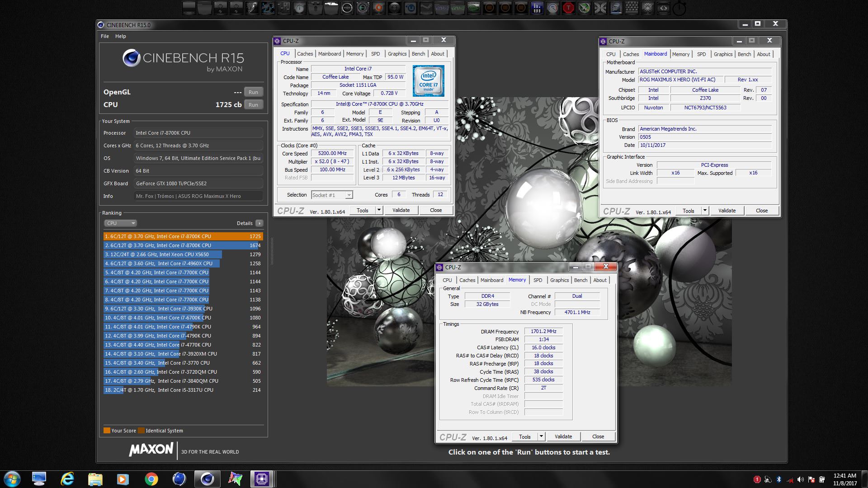The width and height of the screenshot is (868, 488).
Task: Open the Ranking CPU dropdown in Cinebench
Action: 121,223
